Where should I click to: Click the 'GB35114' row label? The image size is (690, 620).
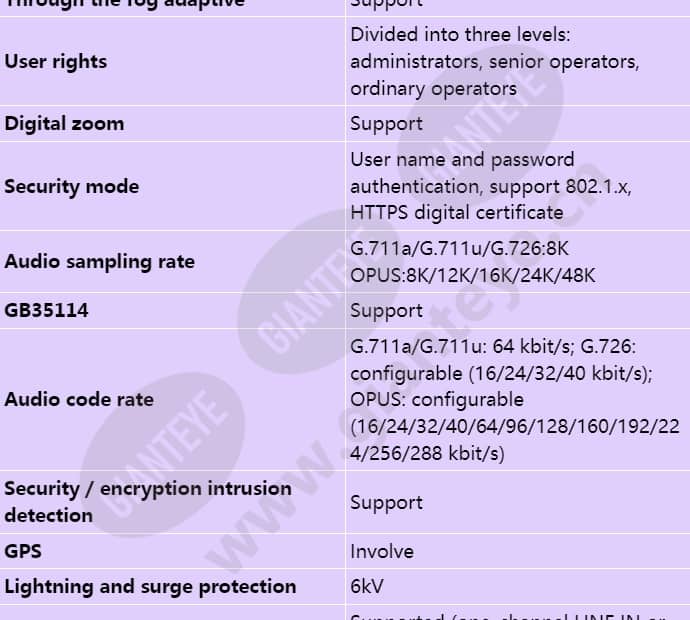[x=46, y=311]
